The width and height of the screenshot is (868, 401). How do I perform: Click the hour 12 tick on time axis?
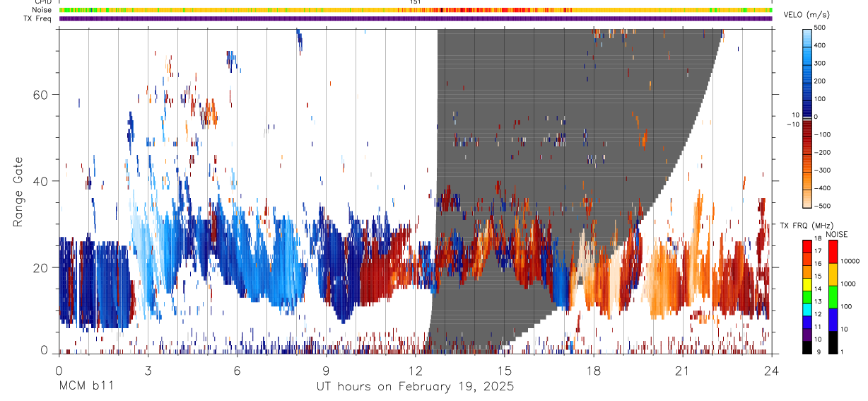click(x=416, y=370)
